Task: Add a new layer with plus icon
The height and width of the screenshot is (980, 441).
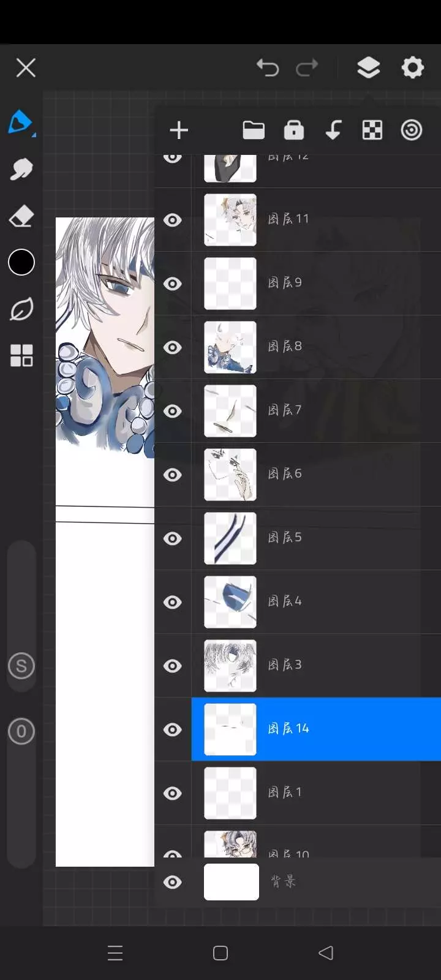Action: 179,130
